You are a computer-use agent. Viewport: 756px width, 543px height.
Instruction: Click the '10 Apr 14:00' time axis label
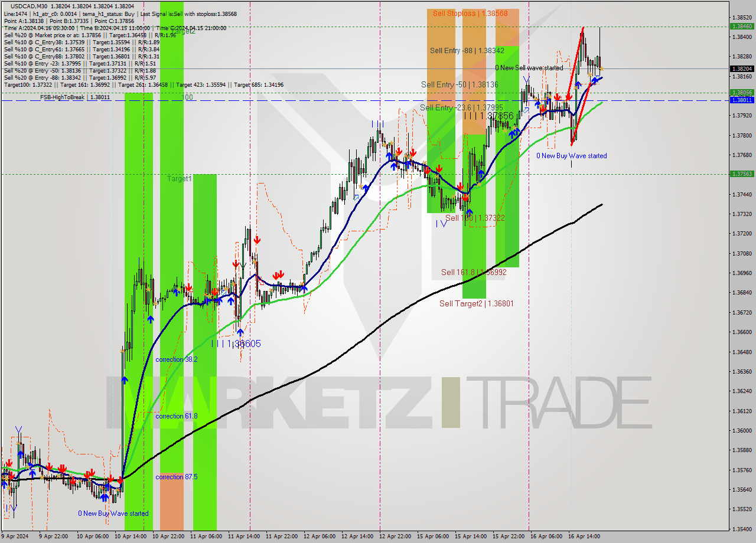click(x=129, y=537)
